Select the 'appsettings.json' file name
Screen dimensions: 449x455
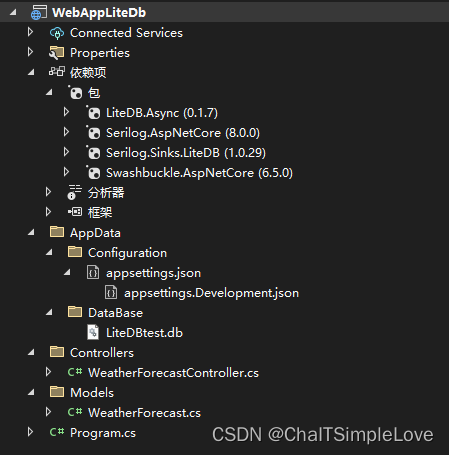[x=153, y=273]
